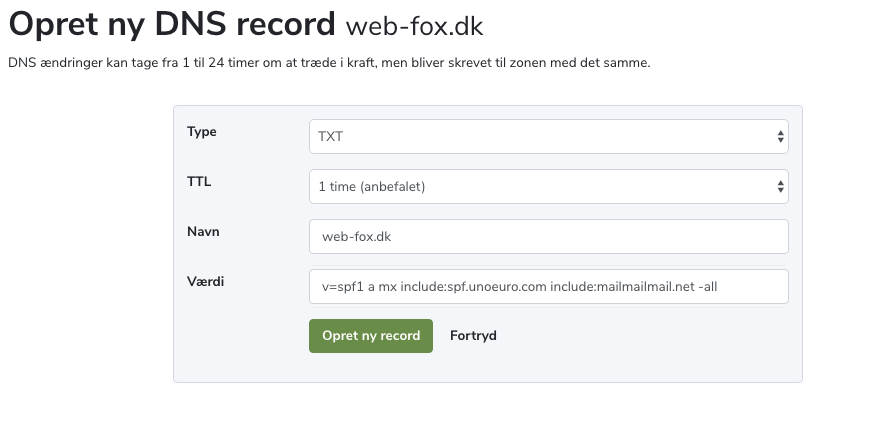This screenshot has height=434, width=873.
Task: Click the DNS ændringer description text
Action: tap(329, 63)
